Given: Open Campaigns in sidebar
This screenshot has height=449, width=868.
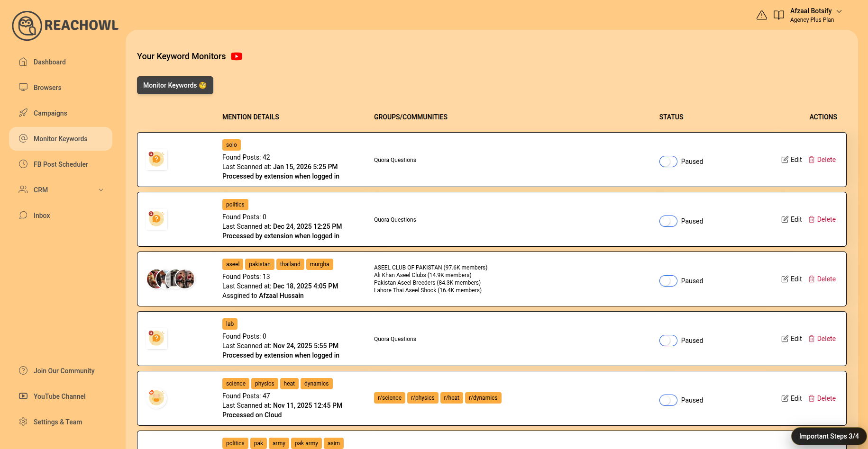Looking at the screenshot, I should 61,113.
